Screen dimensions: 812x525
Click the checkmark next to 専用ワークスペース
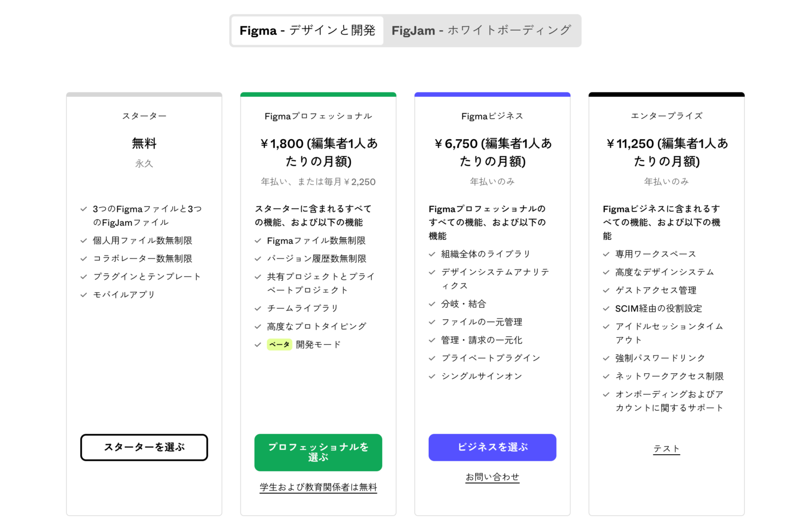pos(605,254)
